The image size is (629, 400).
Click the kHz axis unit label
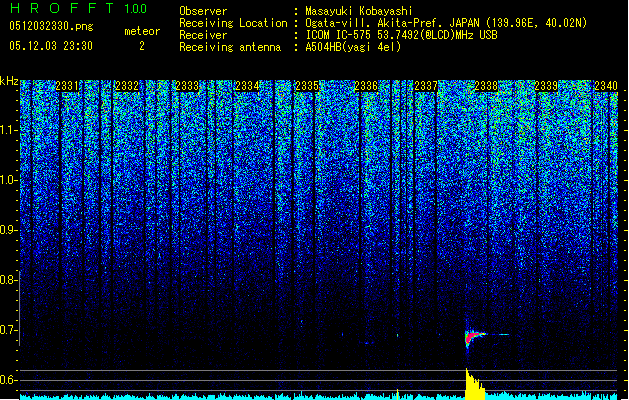[9, 81]
